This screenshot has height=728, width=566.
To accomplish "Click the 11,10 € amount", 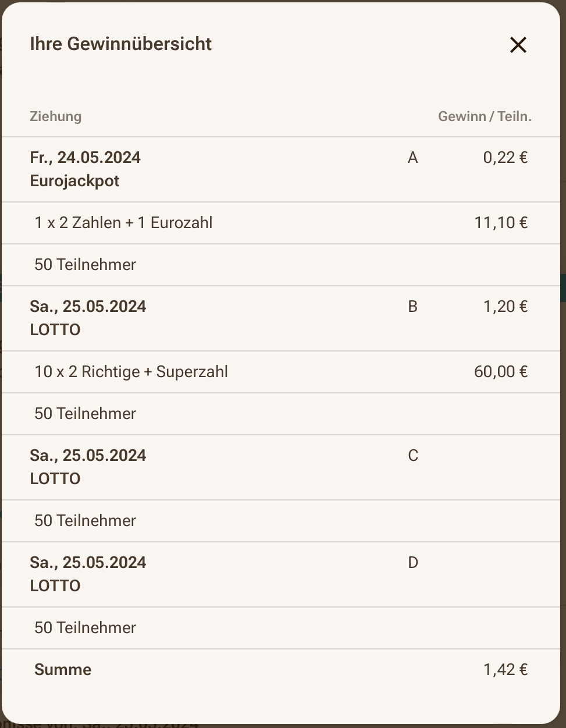I will click(501, 223).
